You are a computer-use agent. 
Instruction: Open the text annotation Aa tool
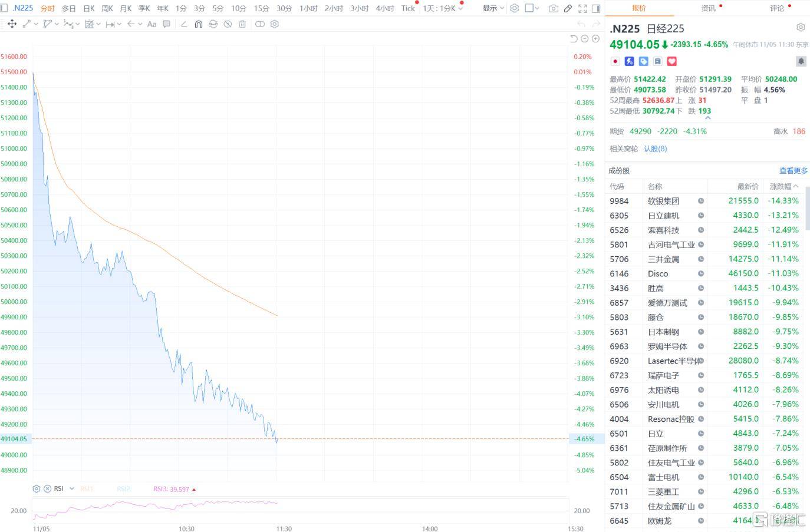pyautogui.click(x=152, y=24)
